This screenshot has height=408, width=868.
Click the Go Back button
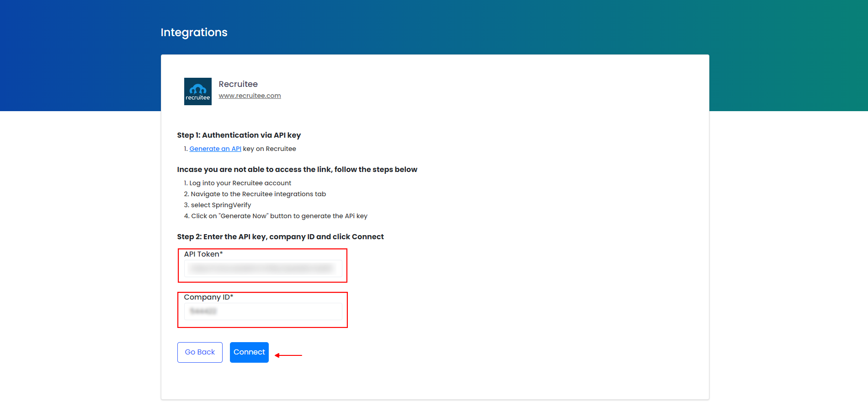point(200,352)
